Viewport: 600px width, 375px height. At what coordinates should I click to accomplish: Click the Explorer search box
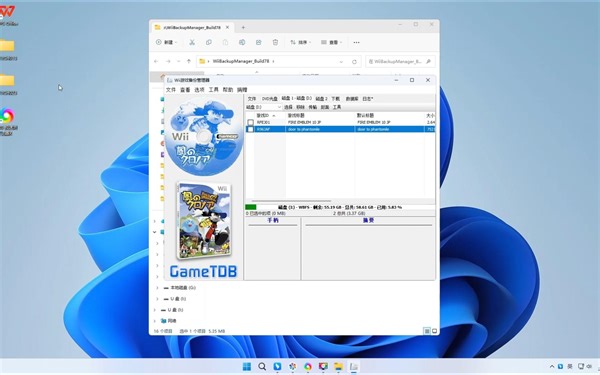[400, 62]
